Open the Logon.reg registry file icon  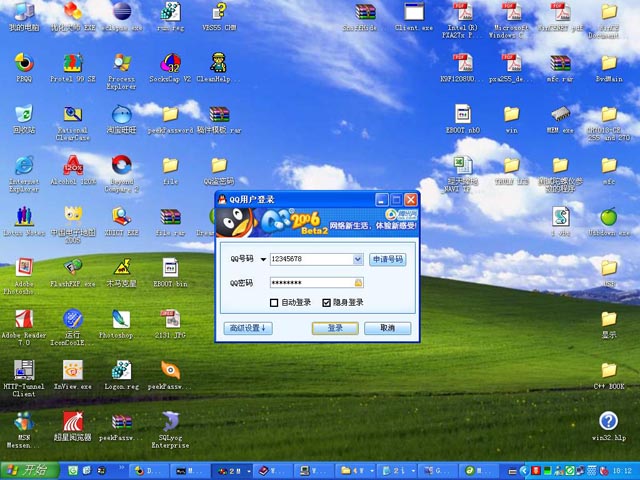122,370
